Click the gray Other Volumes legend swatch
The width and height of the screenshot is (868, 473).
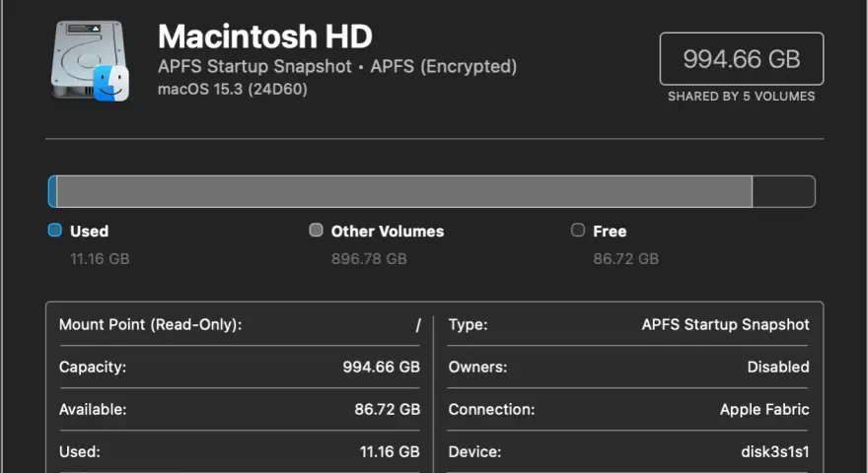[316, 231]
